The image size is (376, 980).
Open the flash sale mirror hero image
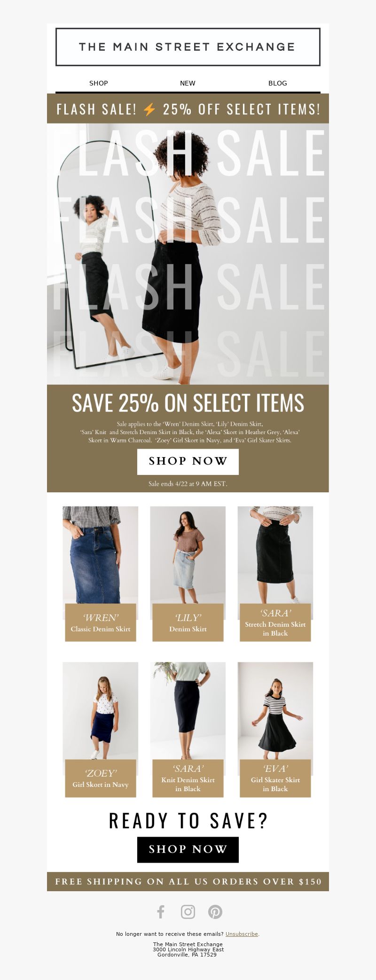188,254
